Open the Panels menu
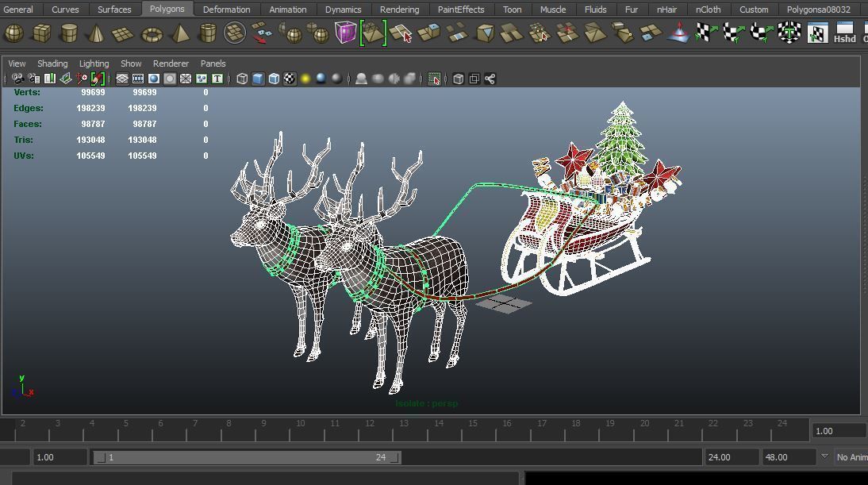 coord(213,64)
